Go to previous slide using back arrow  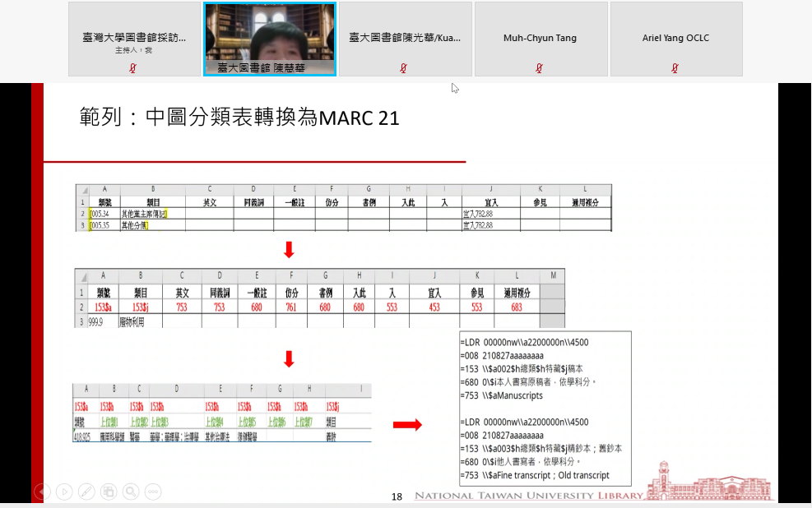pos(42,492)
